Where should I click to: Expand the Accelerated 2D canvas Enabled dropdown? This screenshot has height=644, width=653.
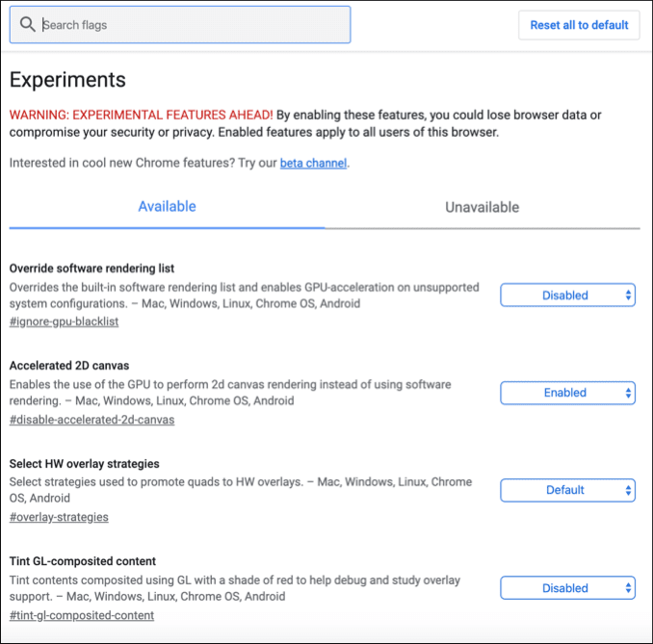tap(567, 393)
